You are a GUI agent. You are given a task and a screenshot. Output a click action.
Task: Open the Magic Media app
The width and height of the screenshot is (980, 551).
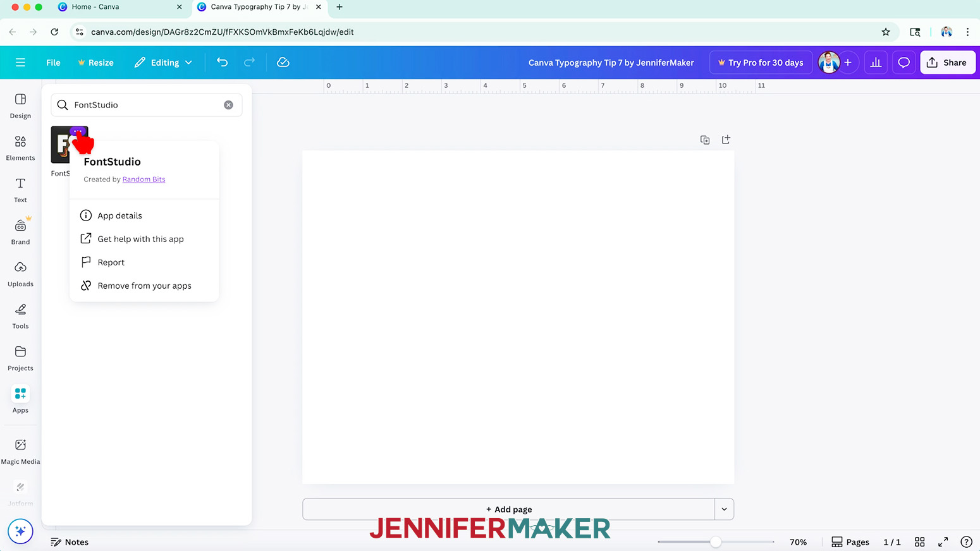20,452
